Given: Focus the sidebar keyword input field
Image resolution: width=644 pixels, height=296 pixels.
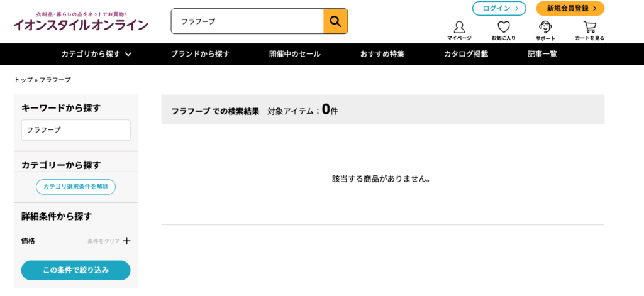Looking at the screenshot, I should click(75, 130).
